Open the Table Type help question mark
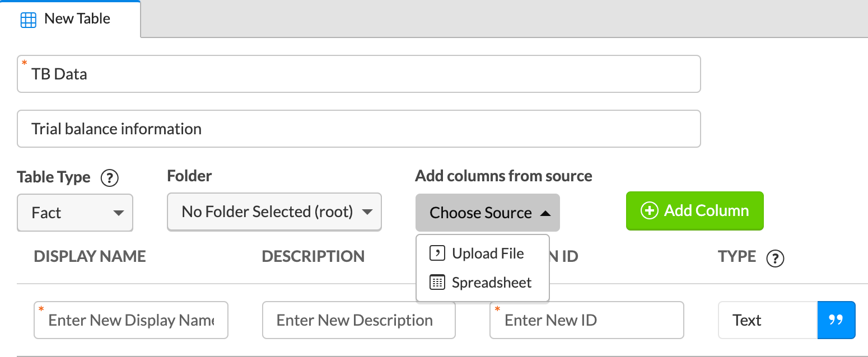Screen dimensions: 868x357 110,178
